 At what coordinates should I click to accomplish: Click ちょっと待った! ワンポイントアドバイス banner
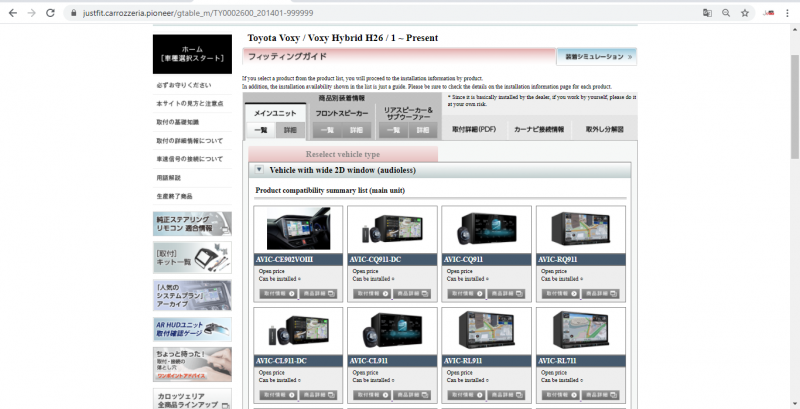tap(192, 365)
